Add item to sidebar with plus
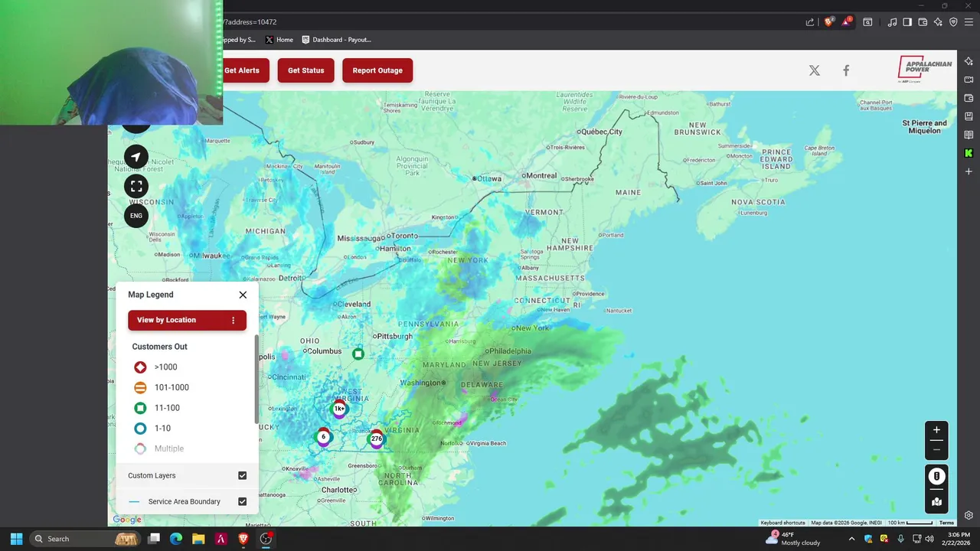 (969, 171)
